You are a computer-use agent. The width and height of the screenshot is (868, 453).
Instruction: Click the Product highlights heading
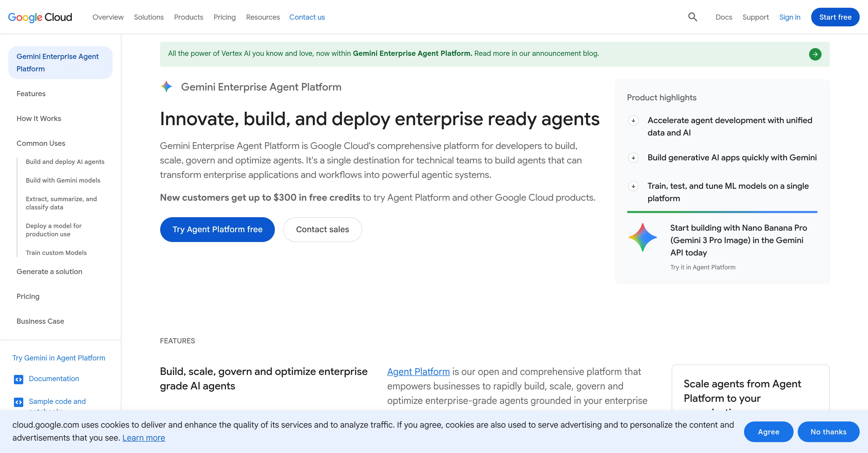tap(661, 97)
